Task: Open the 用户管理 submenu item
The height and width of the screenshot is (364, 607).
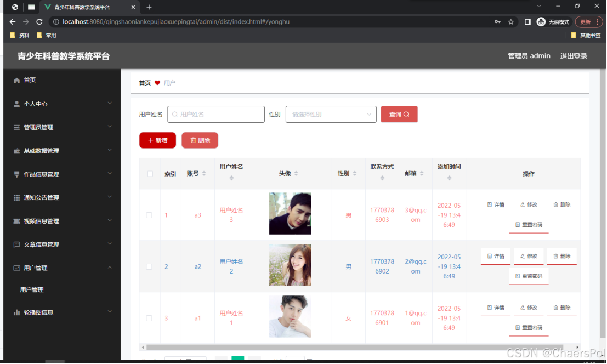Action: coord(32,290)
